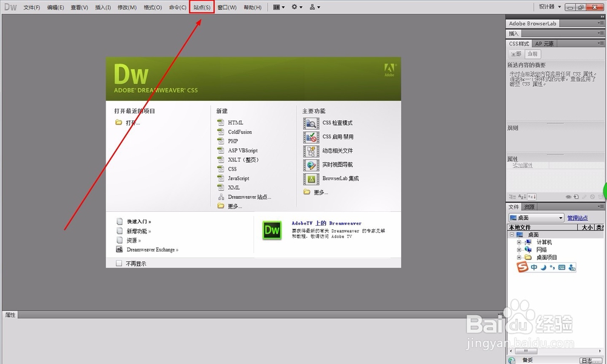This screenshot has width=607, height=364.
Task: Switch to the 资源 tab
Action: pos(529,207)
